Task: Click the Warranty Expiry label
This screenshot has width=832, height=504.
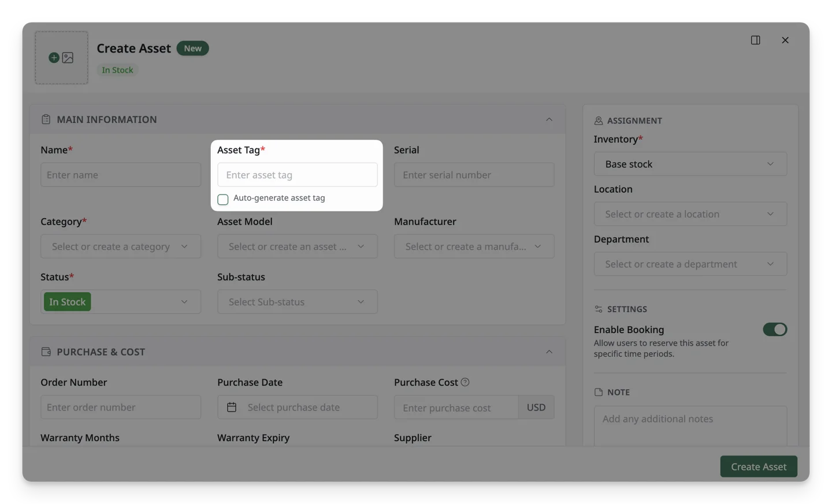Action: pyautogui.click(x=253, y=438)
